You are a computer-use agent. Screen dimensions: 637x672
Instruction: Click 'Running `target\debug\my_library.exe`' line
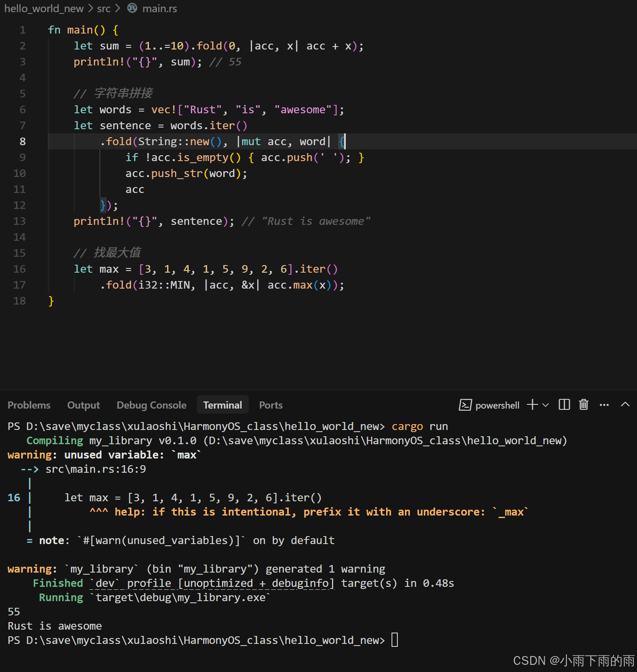click(154, 597)
